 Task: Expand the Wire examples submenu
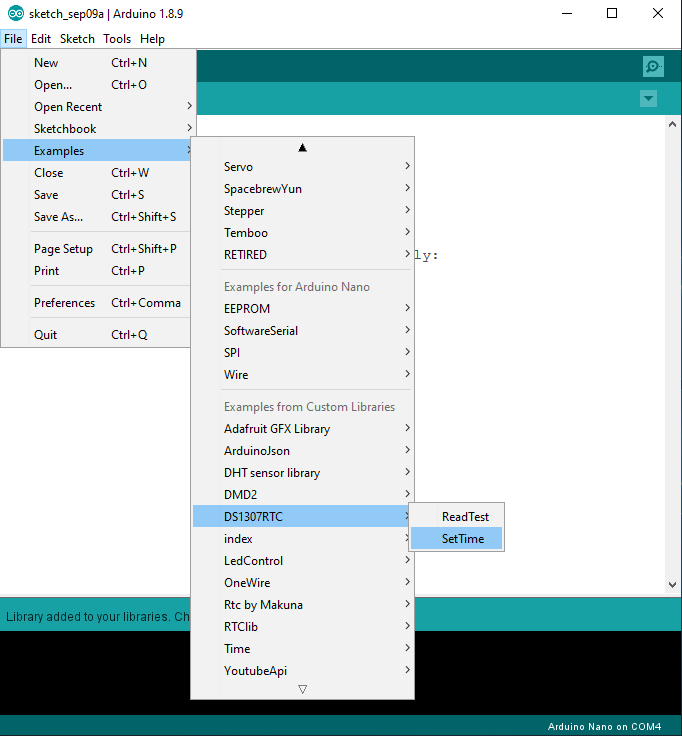(x=302, y=375)
